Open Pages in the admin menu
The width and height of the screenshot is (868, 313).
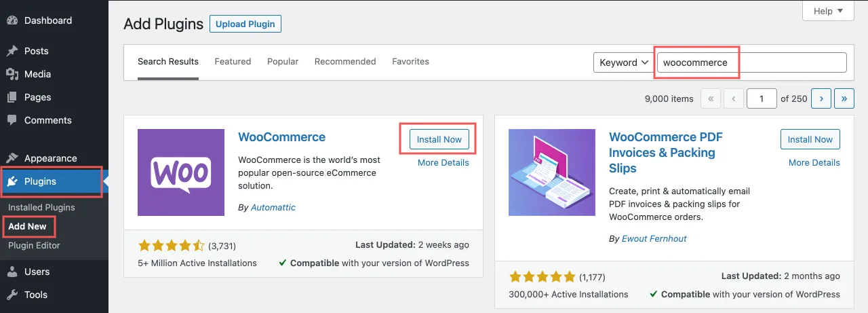click(x=54, y=97)
